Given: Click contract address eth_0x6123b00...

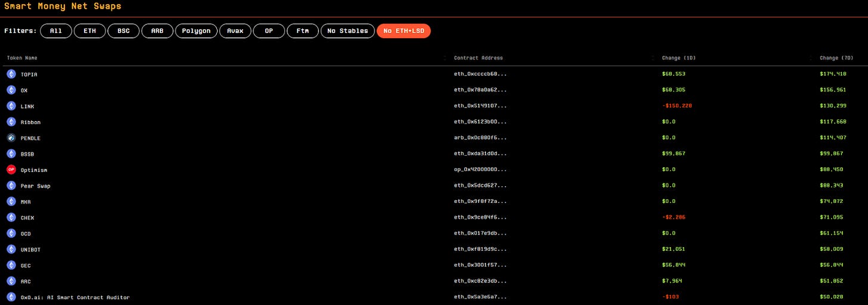Looking at the screenshot, I should 480,122.
